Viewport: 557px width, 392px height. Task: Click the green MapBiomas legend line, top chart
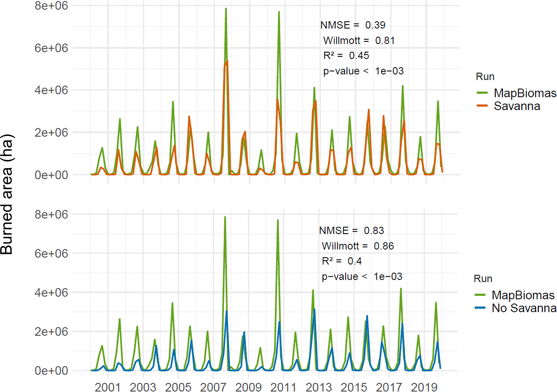(x=482, y=93)
